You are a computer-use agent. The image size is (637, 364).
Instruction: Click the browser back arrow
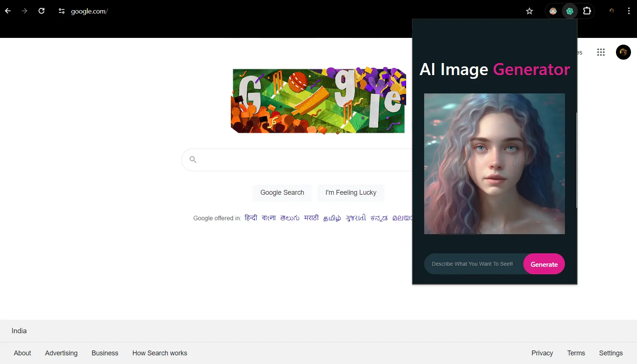8,11
